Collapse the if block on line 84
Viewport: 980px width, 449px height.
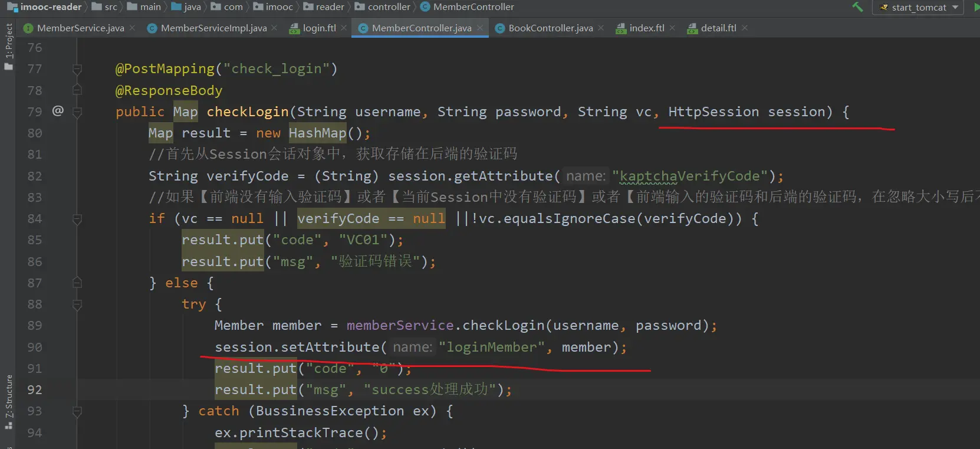(x=77, y=219)
